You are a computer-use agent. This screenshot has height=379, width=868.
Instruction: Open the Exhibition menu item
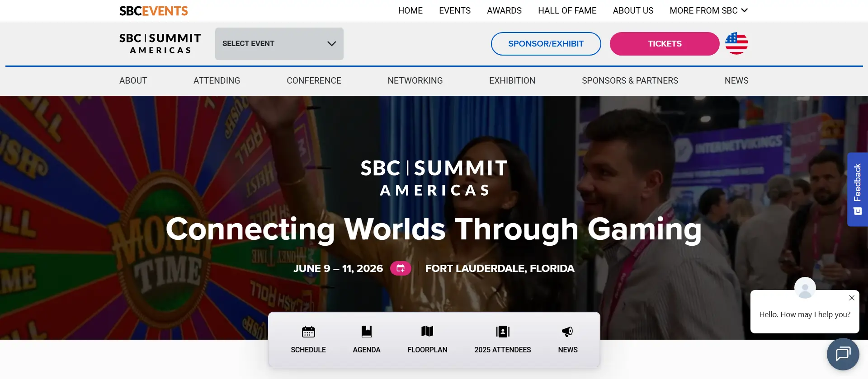(512, 80)
